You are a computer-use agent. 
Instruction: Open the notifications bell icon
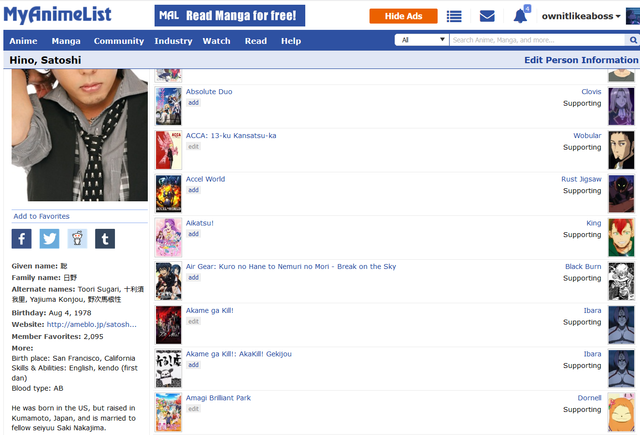[x=520, y=16]
